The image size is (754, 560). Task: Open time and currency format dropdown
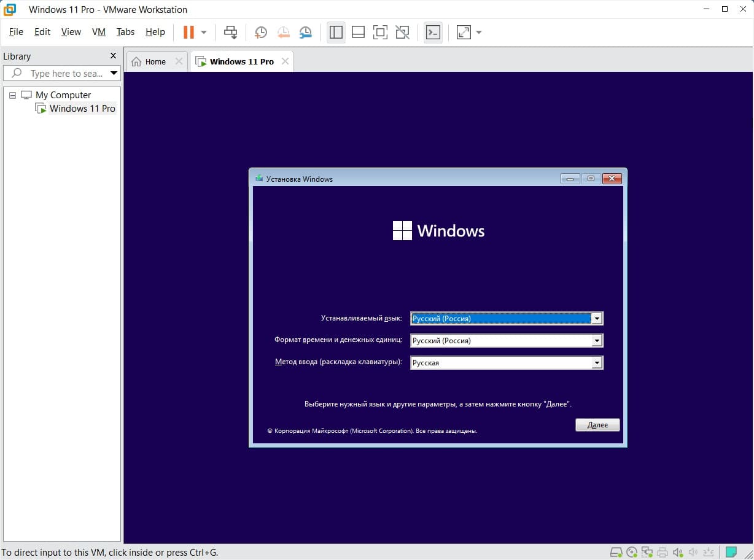point(596,341)
